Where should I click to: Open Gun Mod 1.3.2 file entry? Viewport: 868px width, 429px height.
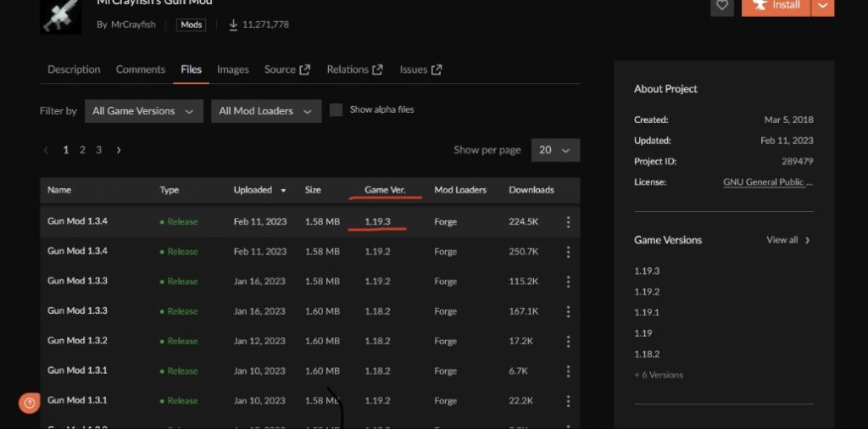[x=77, y=341]
